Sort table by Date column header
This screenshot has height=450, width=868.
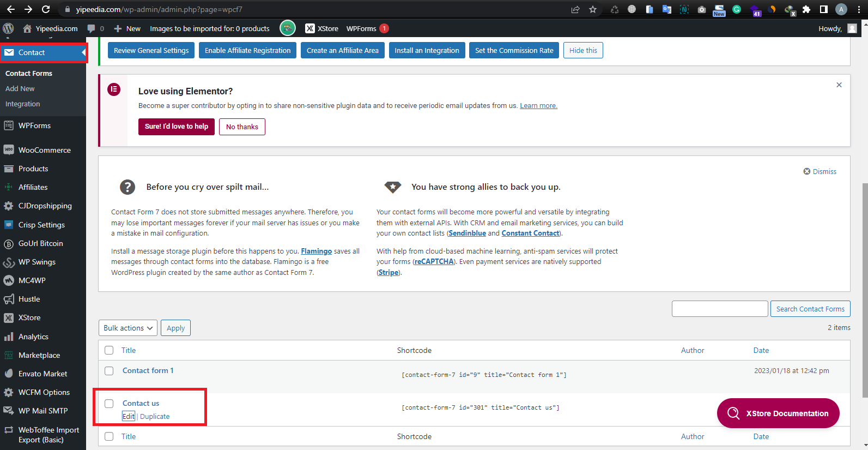pos(761,350)
